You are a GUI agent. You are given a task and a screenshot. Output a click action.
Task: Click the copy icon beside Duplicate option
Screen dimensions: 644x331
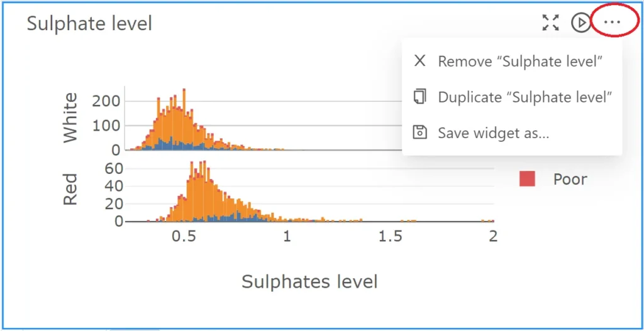click(419, 97)
